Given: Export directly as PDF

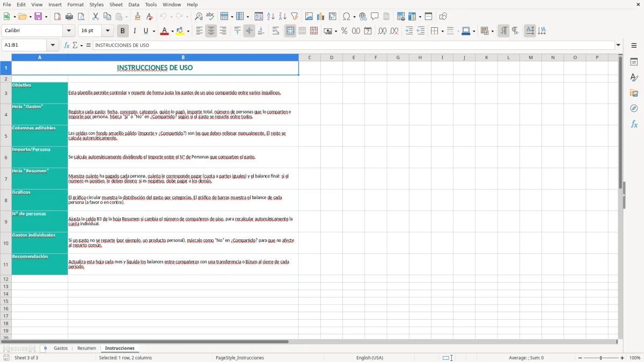Looking at the screenshot, I should tap(57, 17).
